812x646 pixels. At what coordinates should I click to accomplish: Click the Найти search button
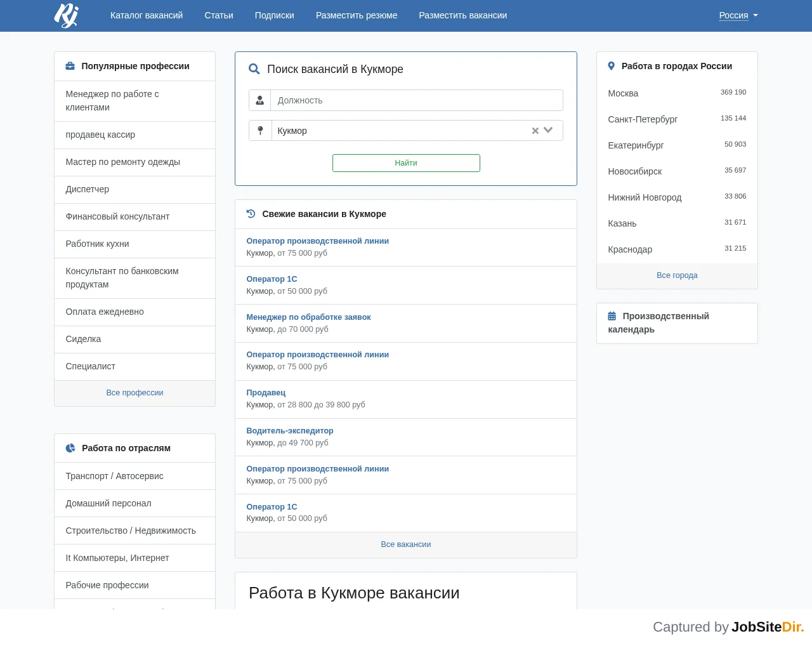[x=406, y=163]
